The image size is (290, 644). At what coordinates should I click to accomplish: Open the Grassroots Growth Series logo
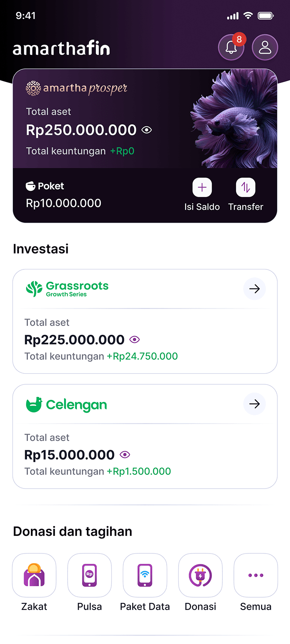pos(67,288)
